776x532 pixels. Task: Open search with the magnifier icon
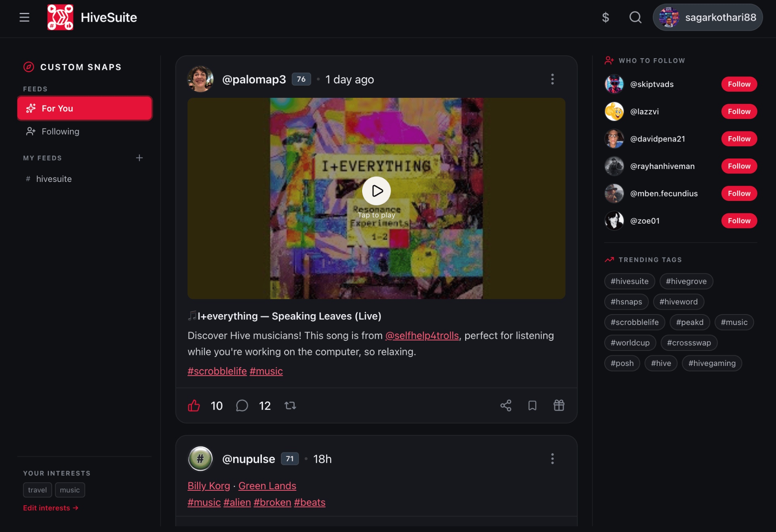pyautogui.click(x=635, y=17)
